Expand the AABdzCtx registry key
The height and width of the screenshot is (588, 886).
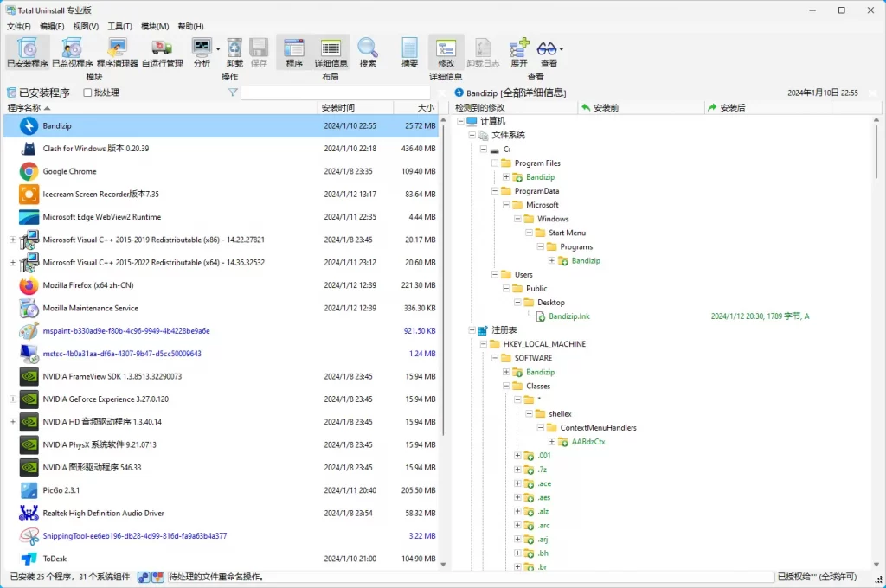pos(551,442)
